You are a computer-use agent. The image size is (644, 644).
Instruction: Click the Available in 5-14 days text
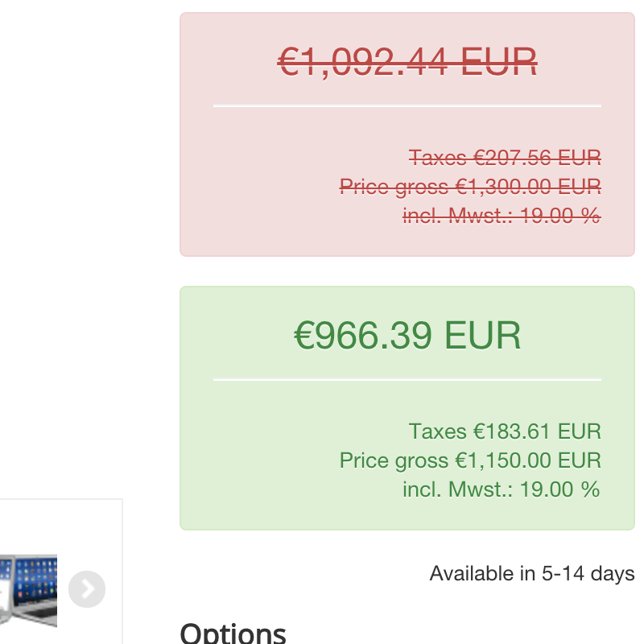(x=532, y=573)
